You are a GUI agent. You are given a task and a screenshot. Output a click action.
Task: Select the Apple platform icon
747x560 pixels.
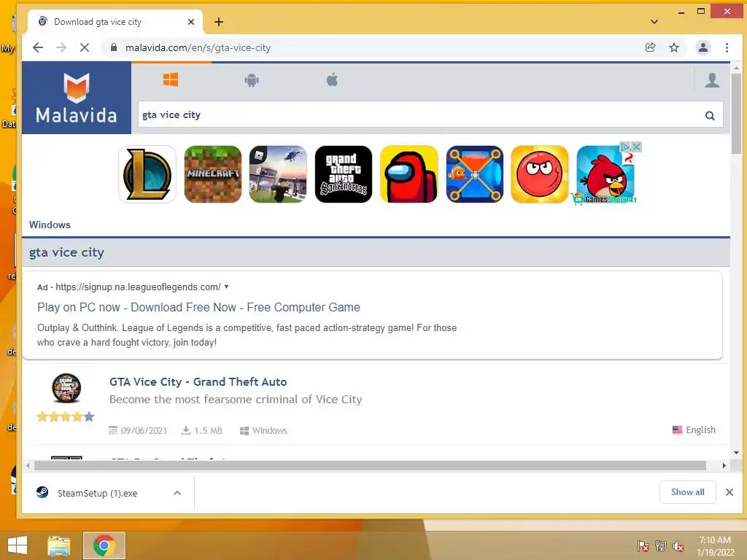click(332, 79)
